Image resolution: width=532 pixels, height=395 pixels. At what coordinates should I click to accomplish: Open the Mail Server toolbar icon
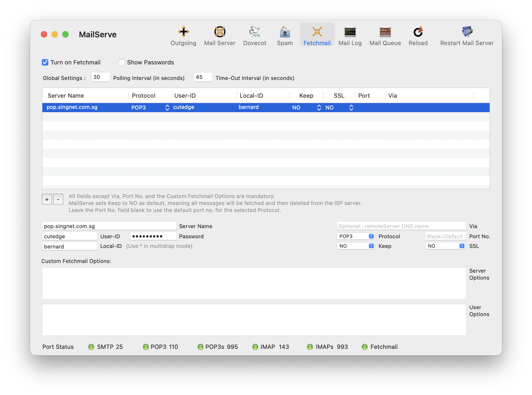click(220, 36)
